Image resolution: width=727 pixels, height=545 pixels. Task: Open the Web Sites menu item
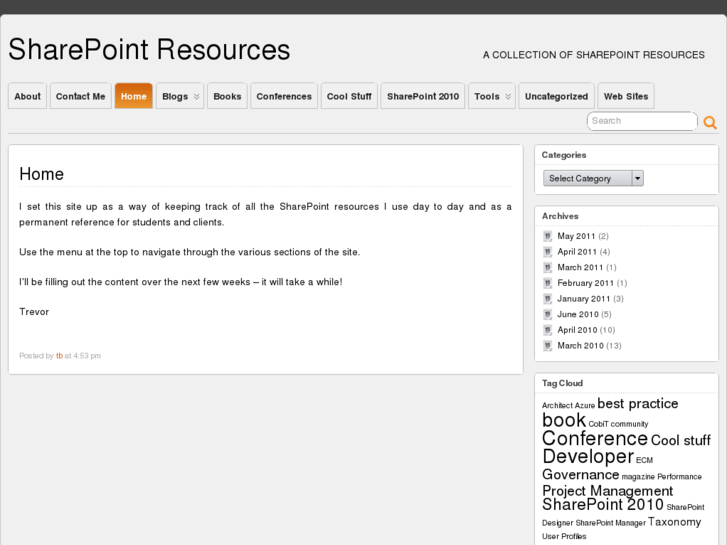point(626,96)
